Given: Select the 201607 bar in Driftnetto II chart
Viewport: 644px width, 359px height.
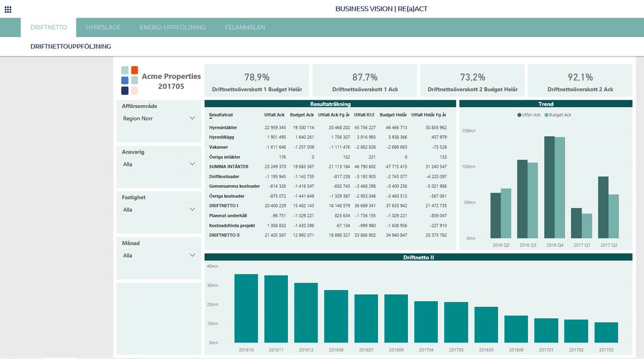Looking at the screenshot, I should (x=366, y=319).
